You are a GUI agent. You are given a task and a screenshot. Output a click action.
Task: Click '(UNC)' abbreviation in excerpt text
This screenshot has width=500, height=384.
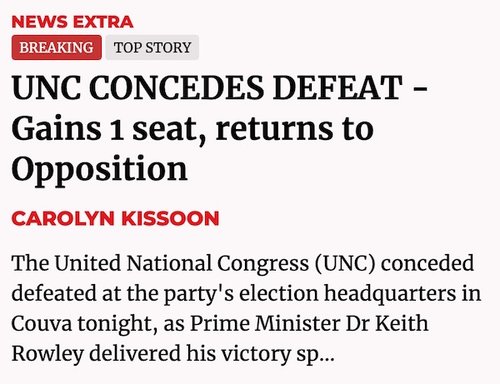pyautogui.click(x=345, y=264)
